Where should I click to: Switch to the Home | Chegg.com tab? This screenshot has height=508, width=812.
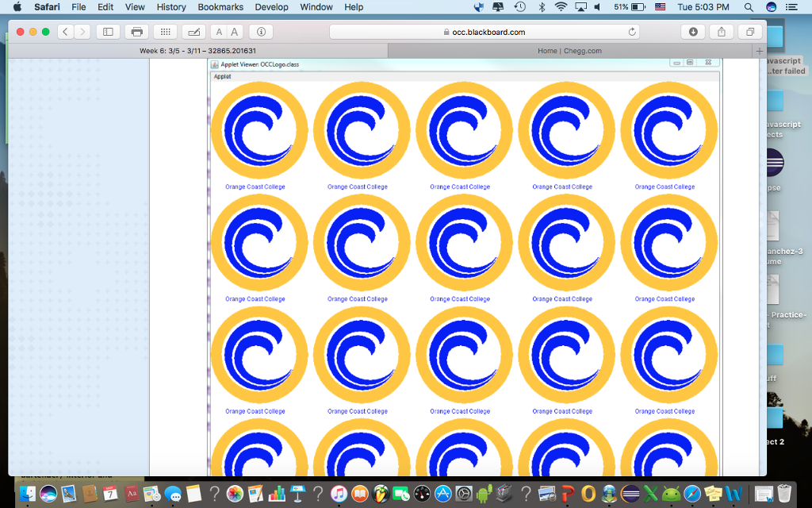[x=571, y=50]
